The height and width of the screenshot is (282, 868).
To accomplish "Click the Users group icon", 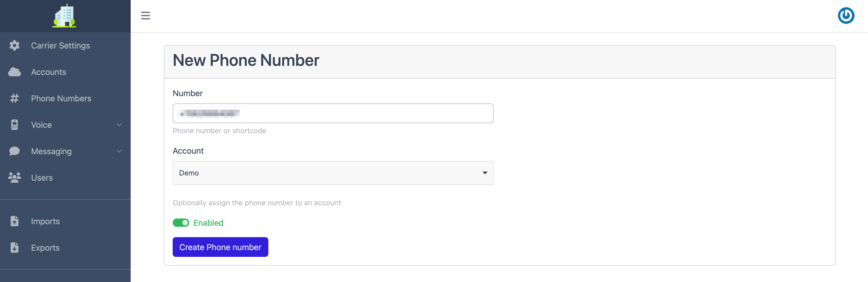I will [x=15, y=178].
